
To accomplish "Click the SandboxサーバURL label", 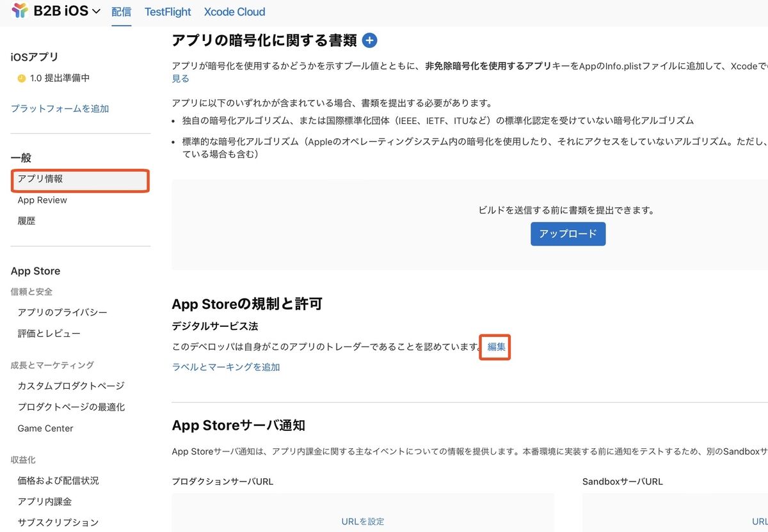I will (x=623, y=481).
